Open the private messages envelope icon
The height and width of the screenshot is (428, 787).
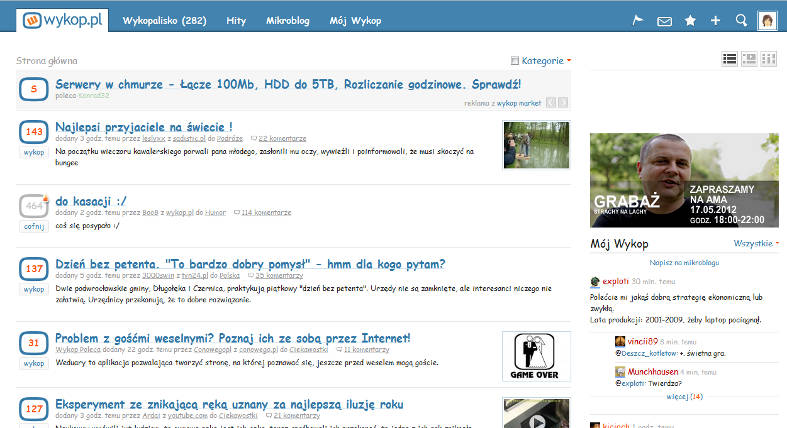[664, 21]
